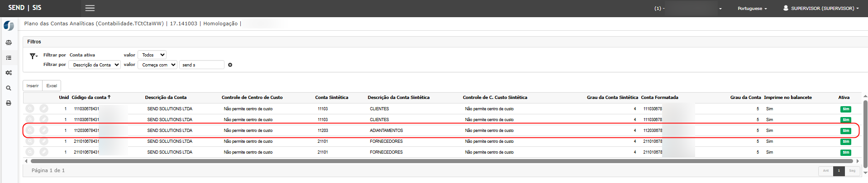This screenshot has width=868, height=183.
Task: Edit the last FORNECEDORES row pencil icon
Action: click(x=44, y=152)
